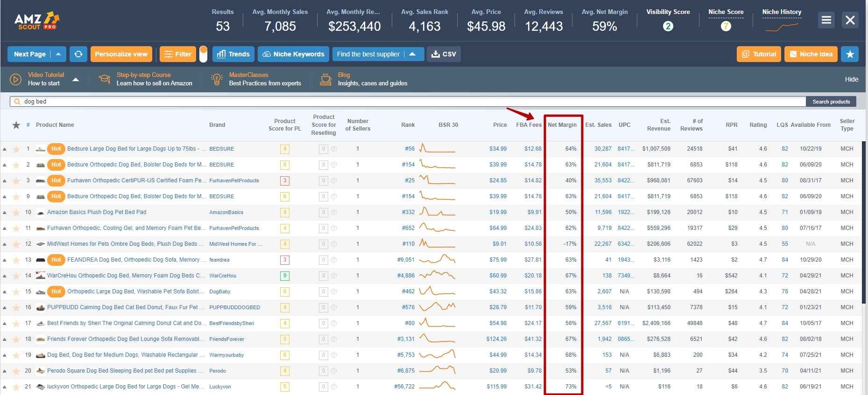Screen dimensions: 868x395
Task: Click the header star icon in the table
Action: (16, 125)
